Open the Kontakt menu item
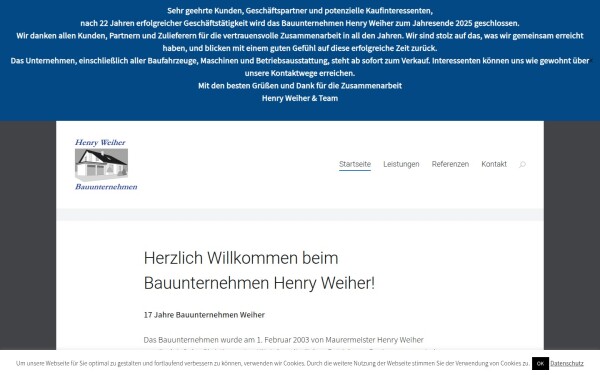 (494, 164)
